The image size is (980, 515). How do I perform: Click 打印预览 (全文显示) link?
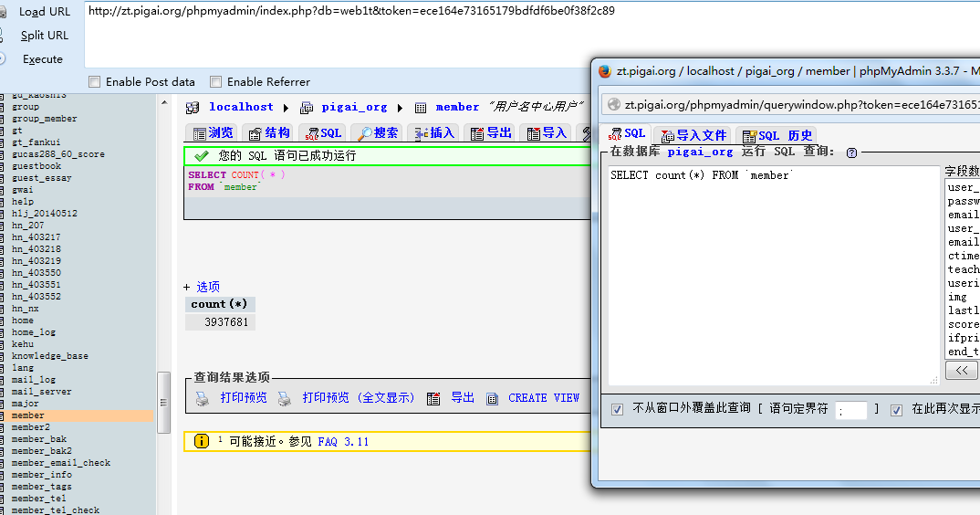(x=358, y=397)
